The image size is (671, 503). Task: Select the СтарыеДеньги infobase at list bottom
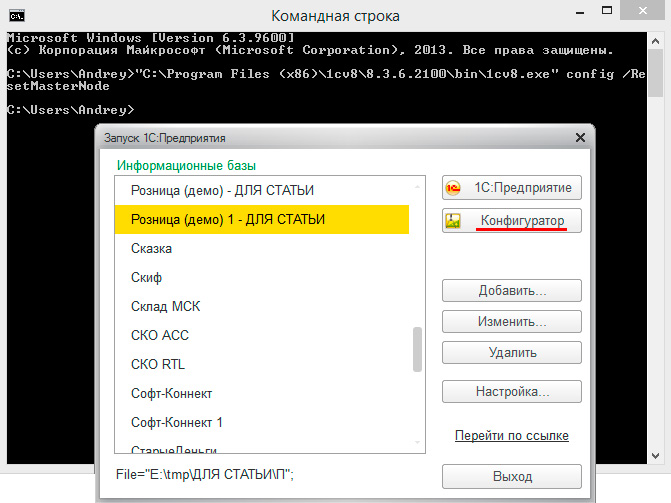pos(262,447)
